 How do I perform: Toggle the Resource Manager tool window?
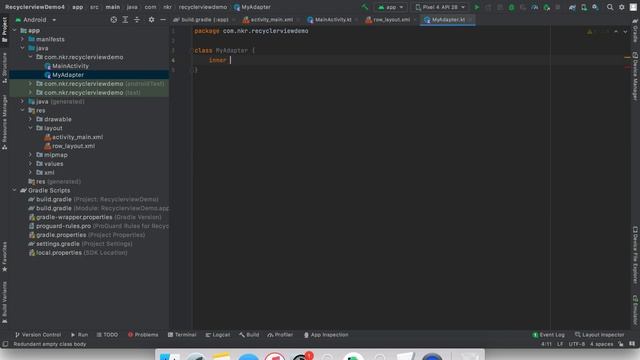pyautogui.click(x=4, y=122)
